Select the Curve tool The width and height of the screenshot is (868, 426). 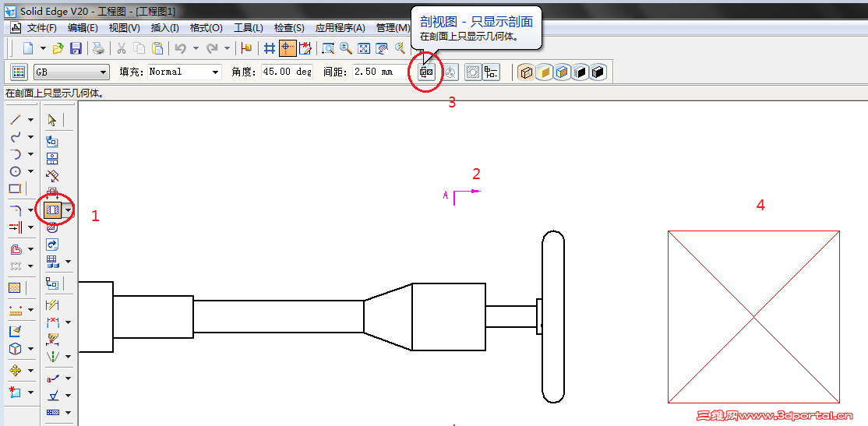[x=16, y=136]
